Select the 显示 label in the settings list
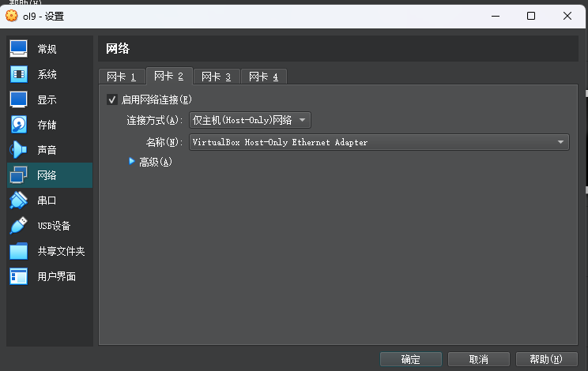This screenshot has height=371, width=588. coord(47,100)
